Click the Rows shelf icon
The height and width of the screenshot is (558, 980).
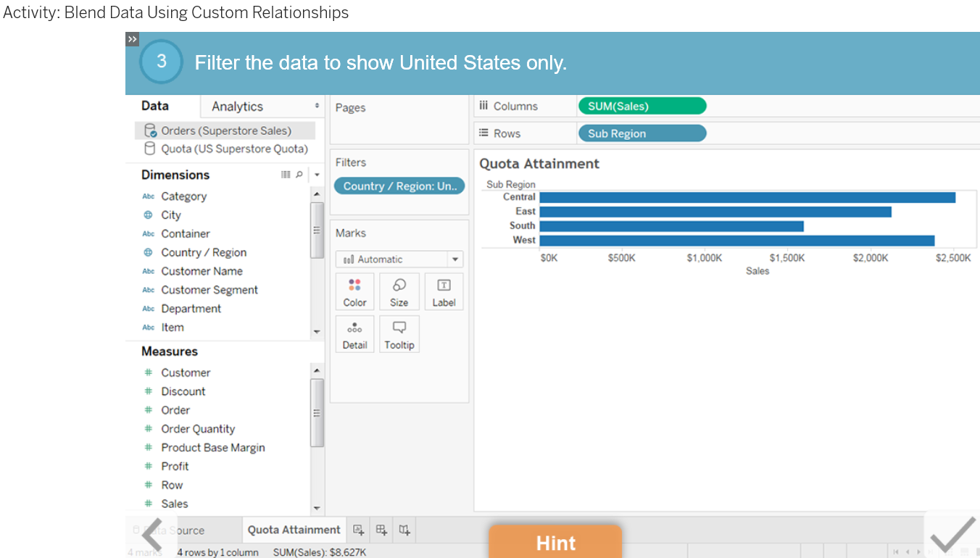(x=483, y=133)
